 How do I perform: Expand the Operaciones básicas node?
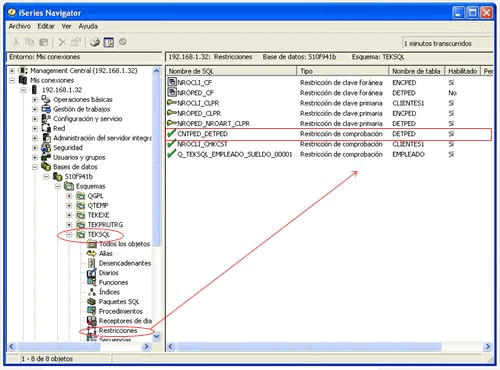(x=35, y=100)
